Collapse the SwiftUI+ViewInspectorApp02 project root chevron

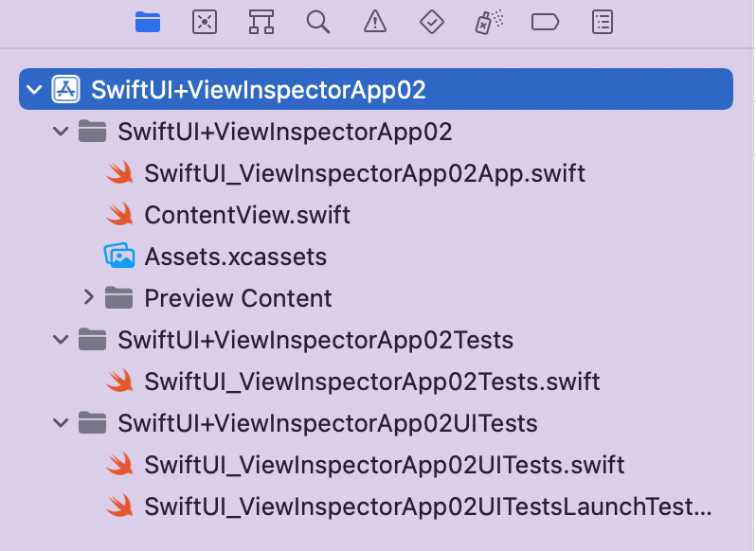point(34,90)
